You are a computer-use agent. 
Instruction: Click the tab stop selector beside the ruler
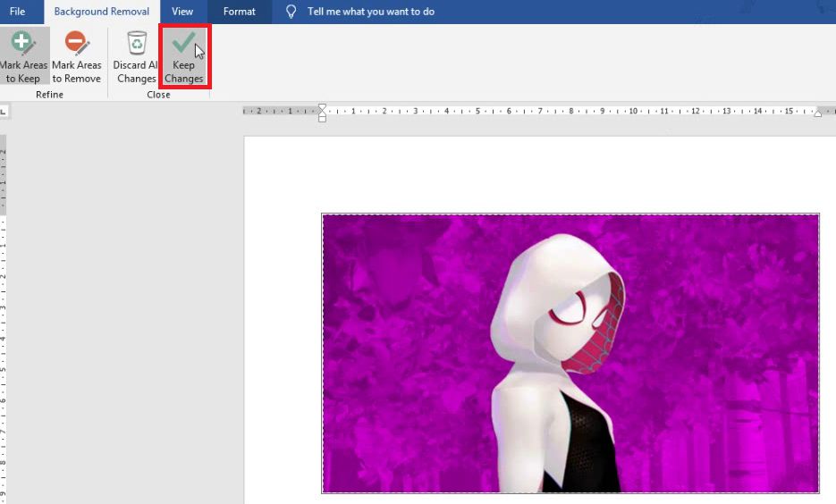point(4,112)
